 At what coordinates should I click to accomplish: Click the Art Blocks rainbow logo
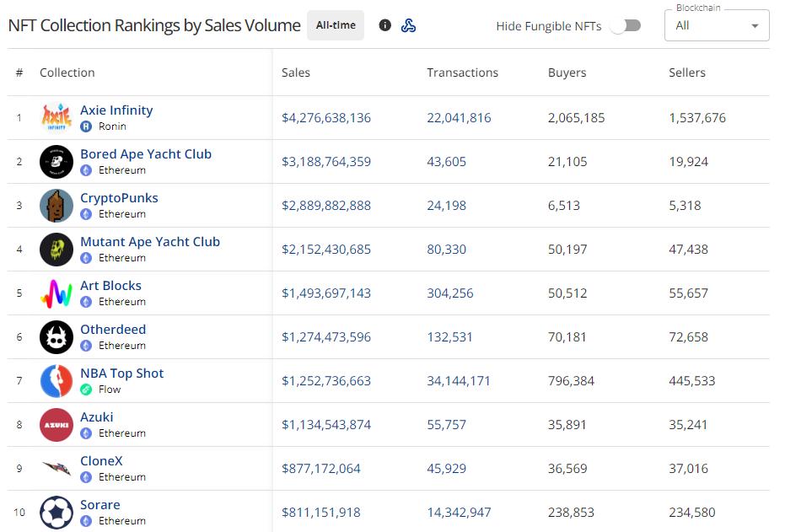click(56, 293)
